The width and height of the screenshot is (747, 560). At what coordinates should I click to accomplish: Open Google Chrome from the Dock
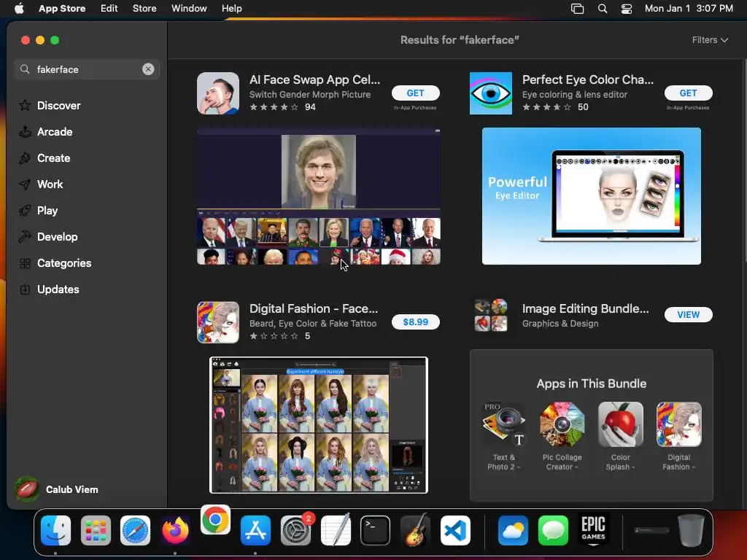point(215,519)
